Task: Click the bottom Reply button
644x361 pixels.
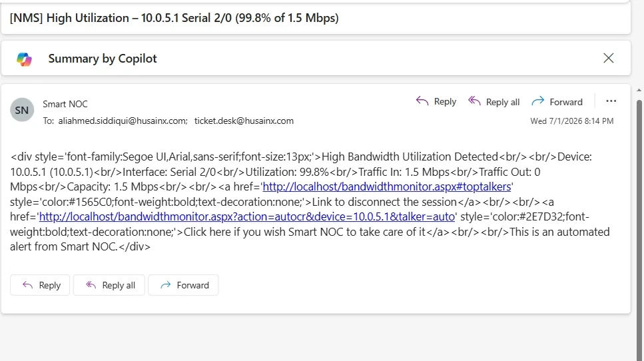Action: pyautogui.click(x=40, y=285)
